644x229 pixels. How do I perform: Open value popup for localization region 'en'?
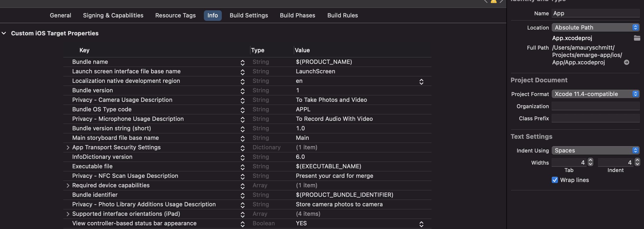(x=421, y=82)
